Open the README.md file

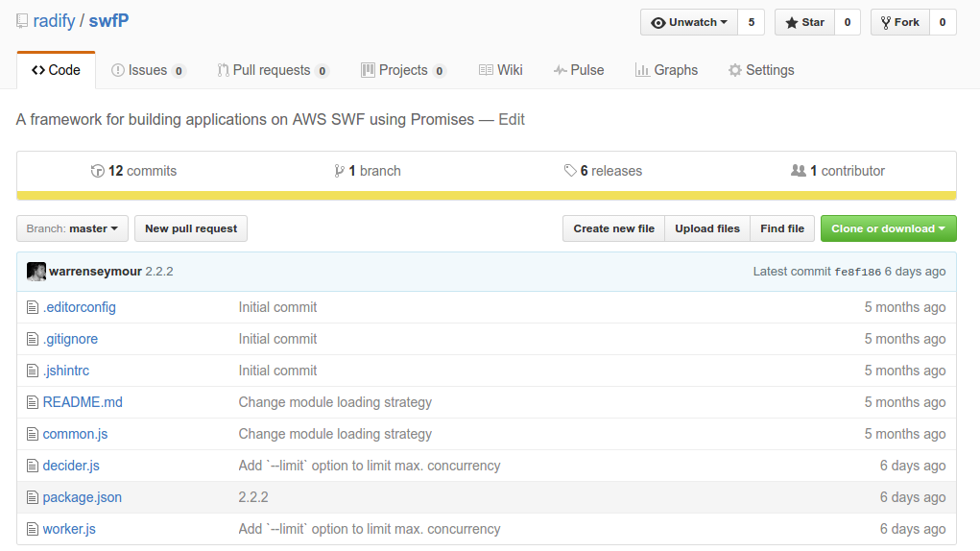pyautogui.click(x=83, y=402)
